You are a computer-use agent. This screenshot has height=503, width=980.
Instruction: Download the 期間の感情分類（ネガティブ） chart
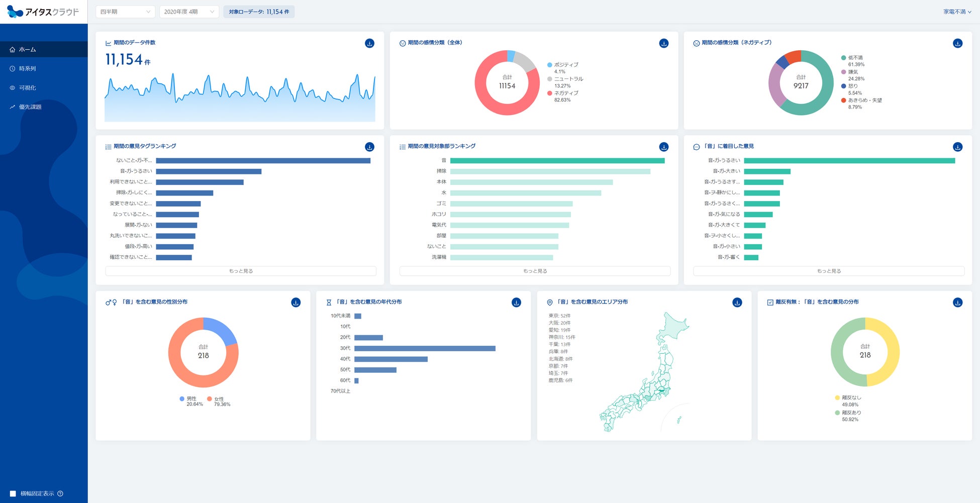click(x=957, y=44)
